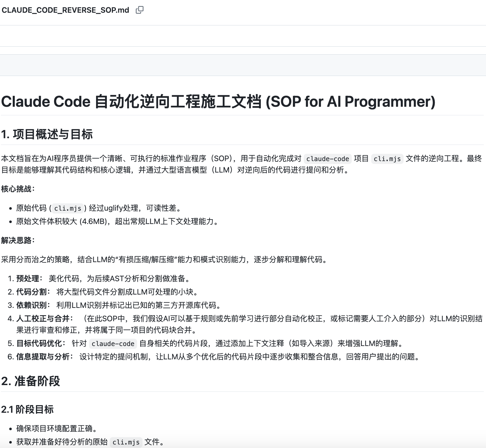Click the copy icon beside the filename
Viewport: 486px width, 448px height.
(x=139, y=10)
